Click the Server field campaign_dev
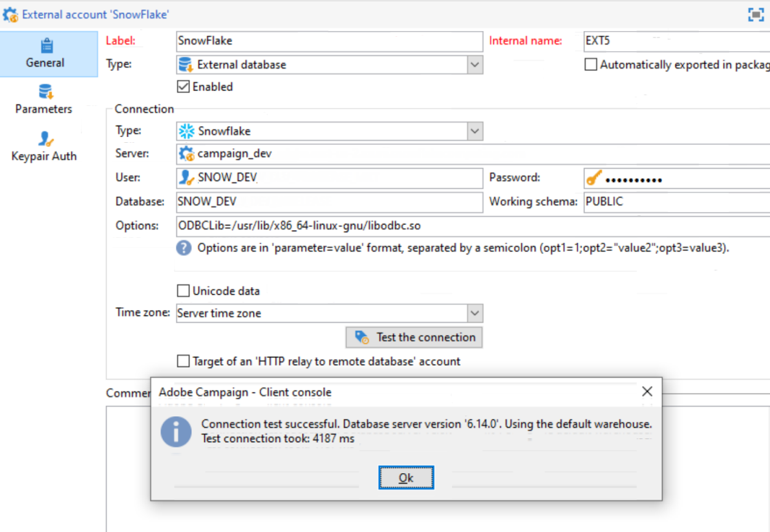The height and width of the screenshot is (532, 770). click(473, 154)
